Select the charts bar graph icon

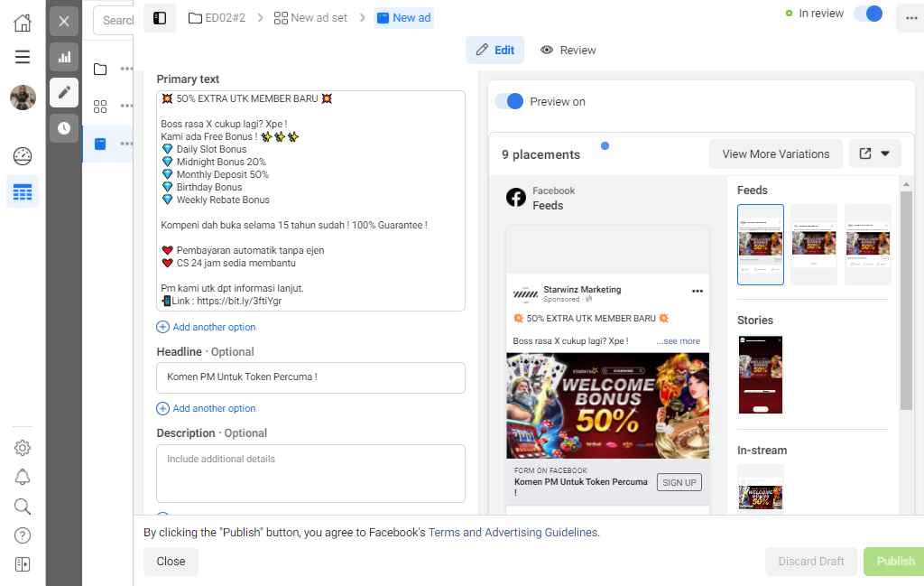coord(64,57)
